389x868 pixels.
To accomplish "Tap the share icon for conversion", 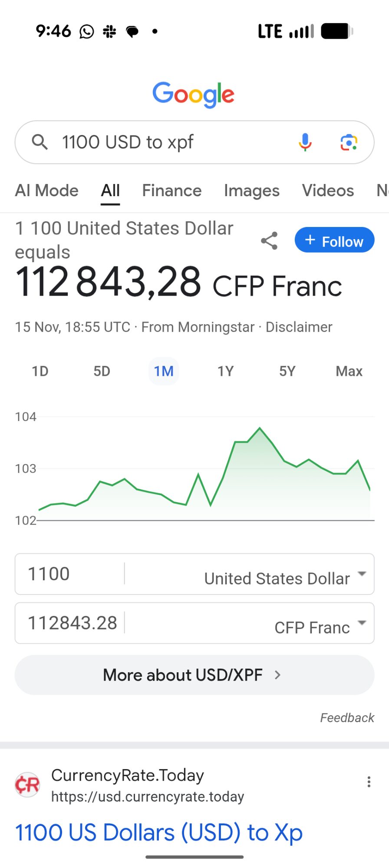I will [269, 241].
